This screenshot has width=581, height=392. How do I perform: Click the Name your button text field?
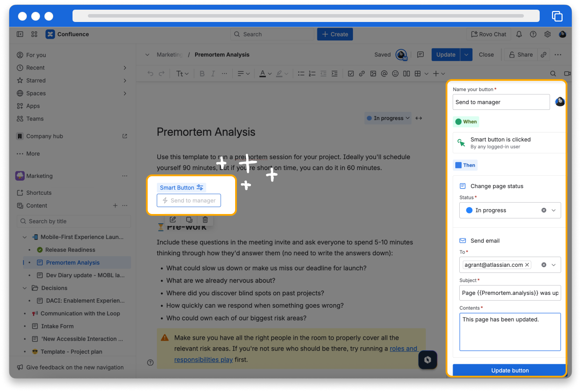pos(501,102)
